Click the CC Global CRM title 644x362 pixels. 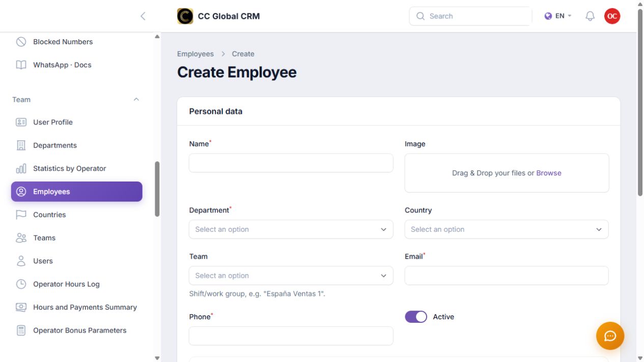229,16
